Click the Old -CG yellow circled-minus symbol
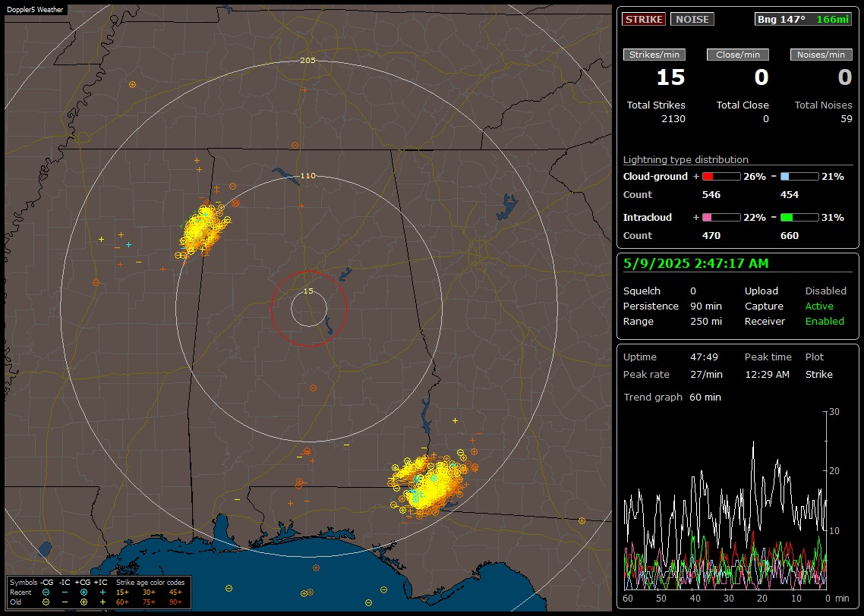Image resolution: width=864 pixels, height=616 pixels. [x=46, y=602]
